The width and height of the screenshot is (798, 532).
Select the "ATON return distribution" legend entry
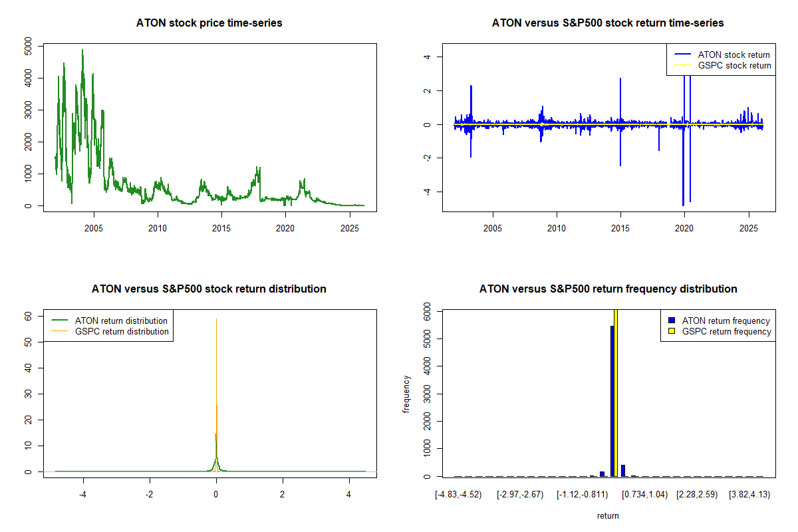[122, 321]
